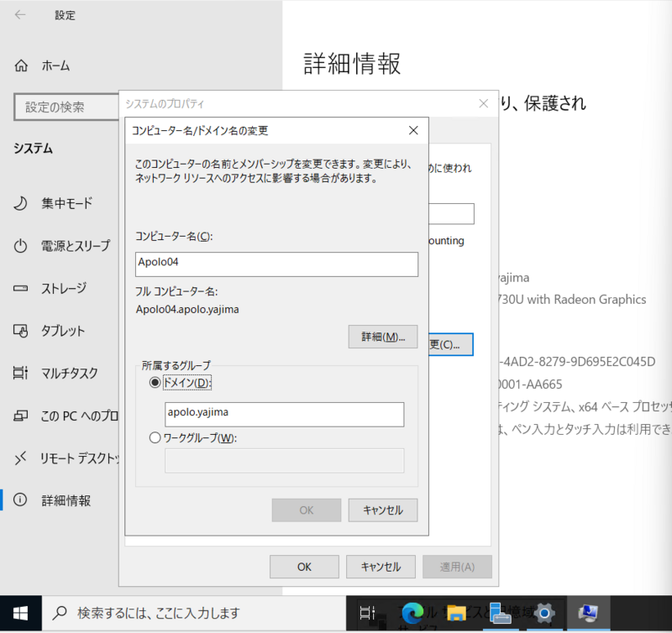The height and width of the screenshot is (633, 672).
Task: Click the 詳細情報 page heading
Action: [x=352, y=64]
